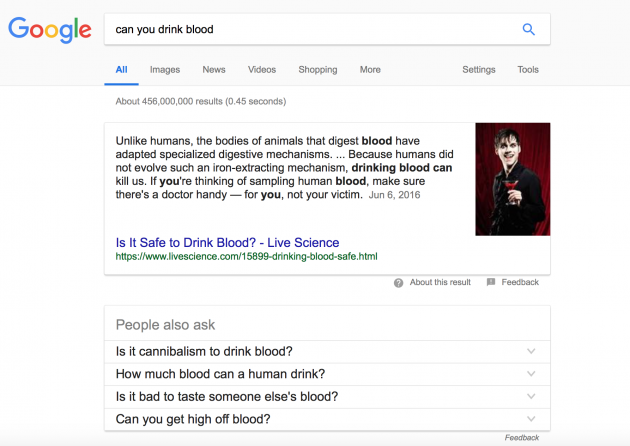Viewport: 630px width, 446px height.
Task: Click the livescience.com URL
Action: point(246,256)
